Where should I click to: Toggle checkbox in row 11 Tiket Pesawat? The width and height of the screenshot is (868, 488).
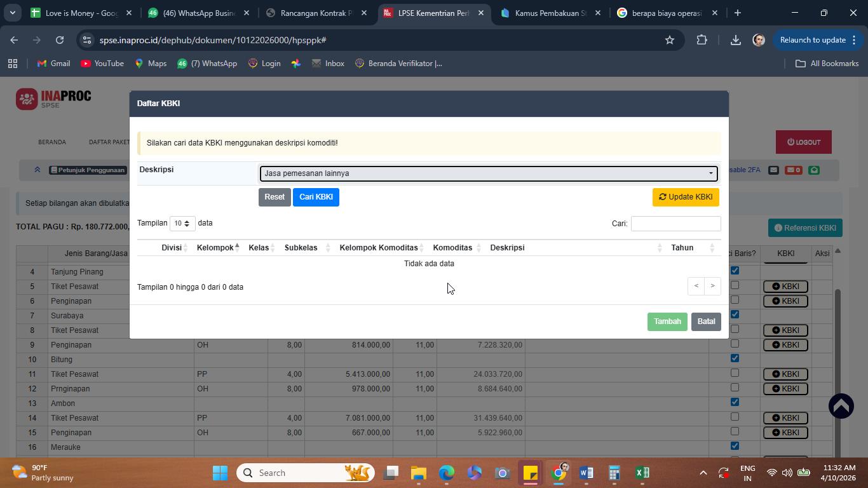click(735, 373)
